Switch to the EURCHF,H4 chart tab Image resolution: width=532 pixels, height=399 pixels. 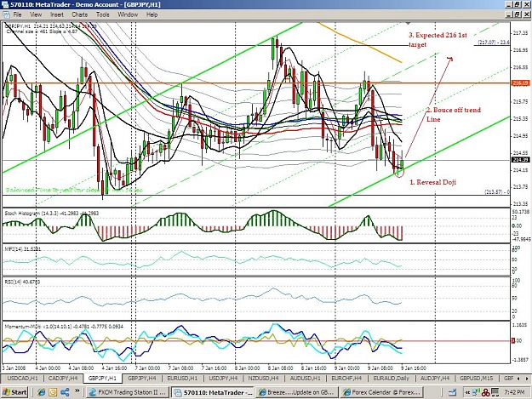pyautogui.click(x=346, y=378)
